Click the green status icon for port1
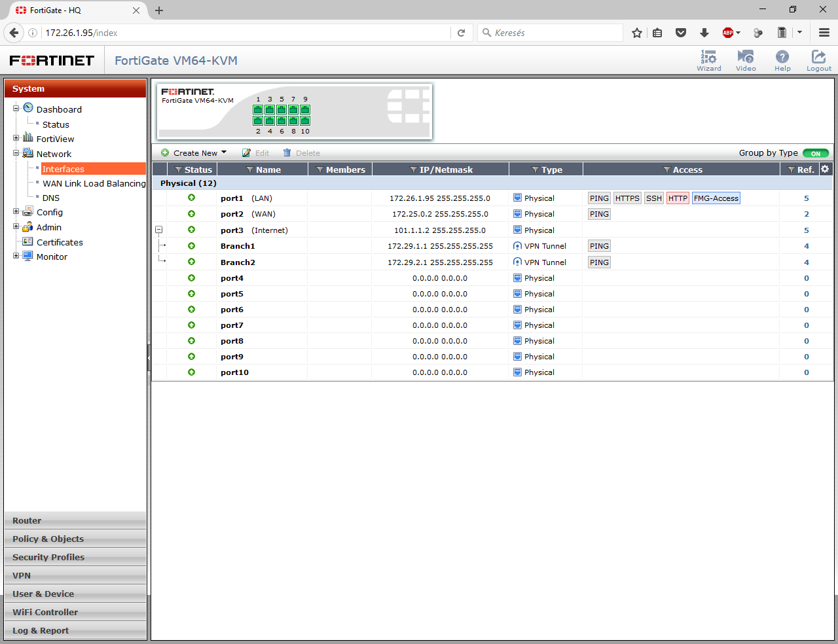The image size is (838, 644). (191, 198)
